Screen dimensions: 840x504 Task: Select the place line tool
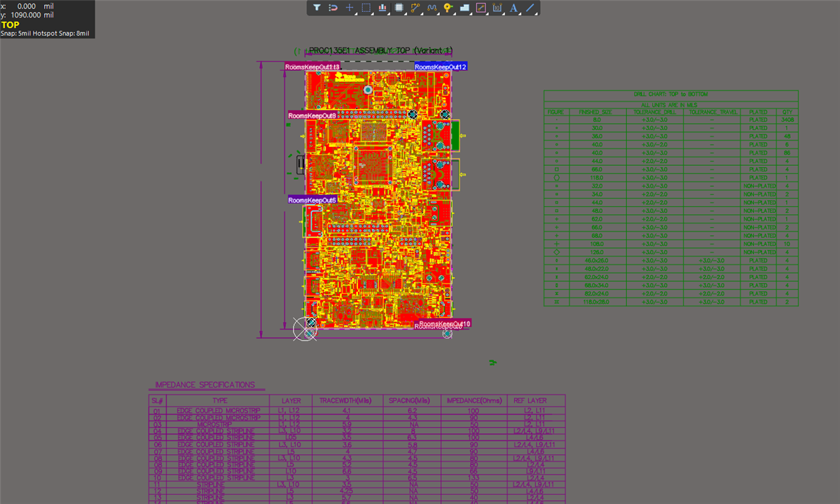click(530, 8)
